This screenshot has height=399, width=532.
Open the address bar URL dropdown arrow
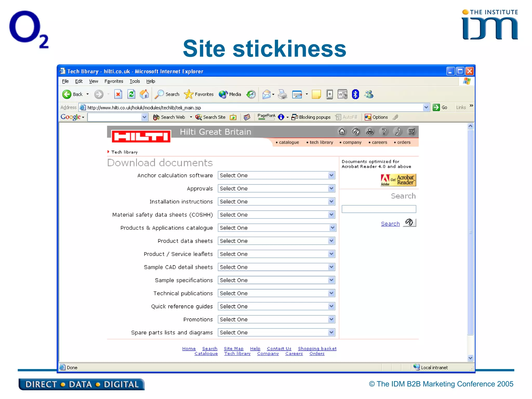(426, 107)
